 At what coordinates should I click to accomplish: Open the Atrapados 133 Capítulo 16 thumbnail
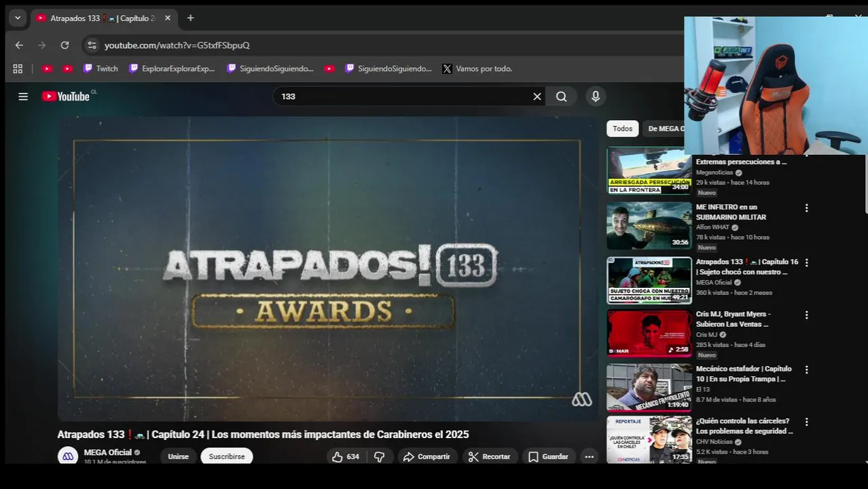[x=649, y=280]
